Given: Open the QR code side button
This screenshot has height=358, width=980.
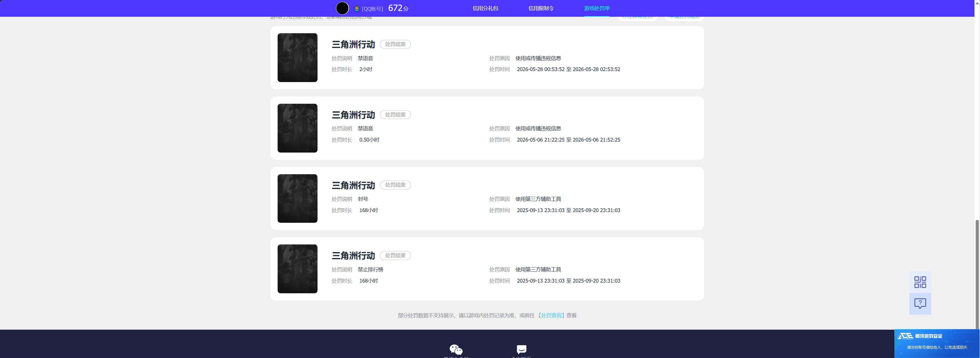Looking at the screenshot, I should coord(920,282).
